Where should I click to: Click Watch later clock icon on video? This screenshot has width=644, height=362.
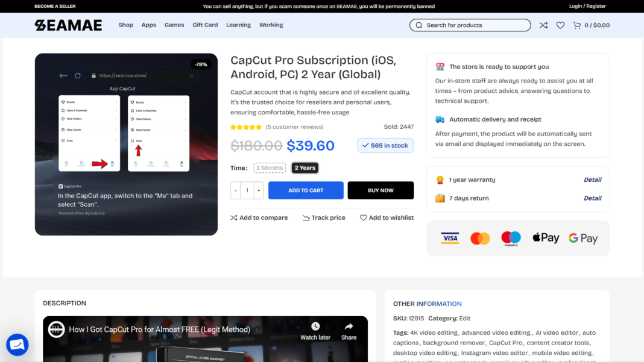(315, 326)
